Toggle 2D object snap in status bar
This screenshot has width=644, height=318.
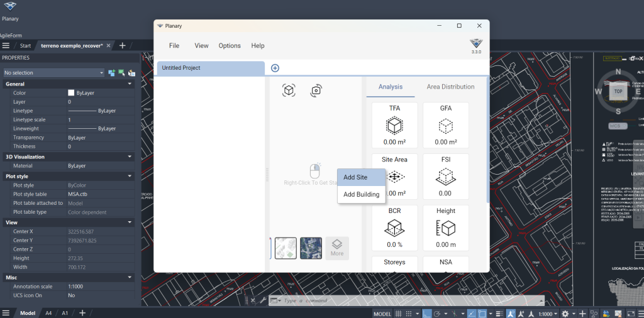pos(482,314)
